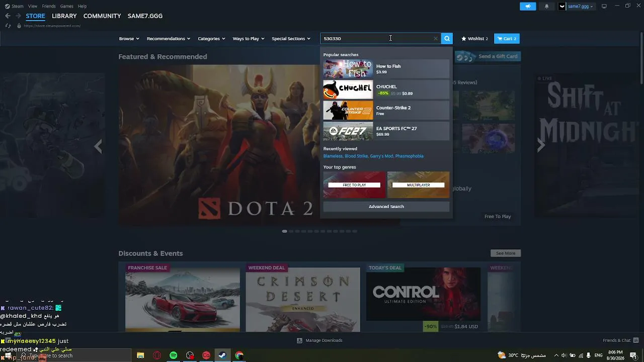Select How to Fish search result
The height and width of the screenshot is (362, 644).
(386, 69)
